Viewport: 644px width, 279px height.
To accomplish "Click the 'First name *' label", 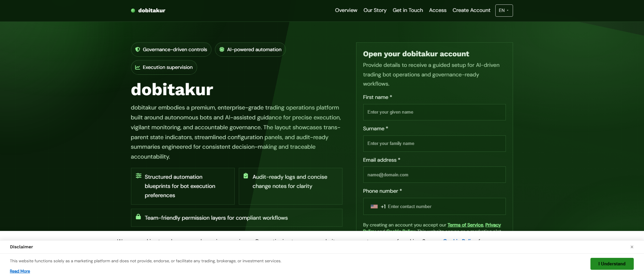I will [378, 97].
